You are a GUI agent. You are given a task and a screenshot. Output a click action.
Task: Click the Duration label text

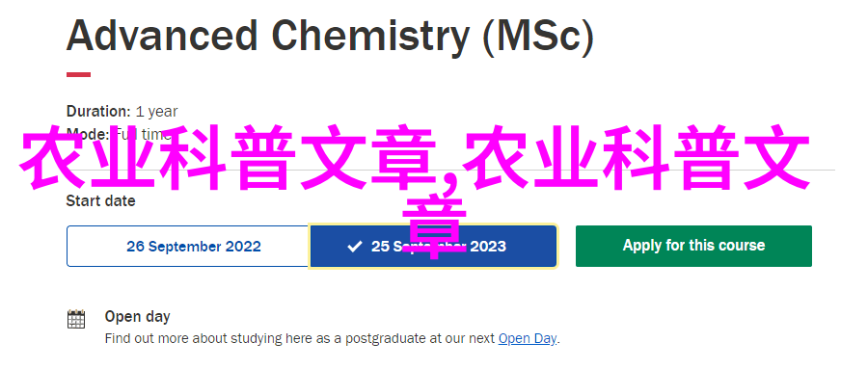click(98, 111)
